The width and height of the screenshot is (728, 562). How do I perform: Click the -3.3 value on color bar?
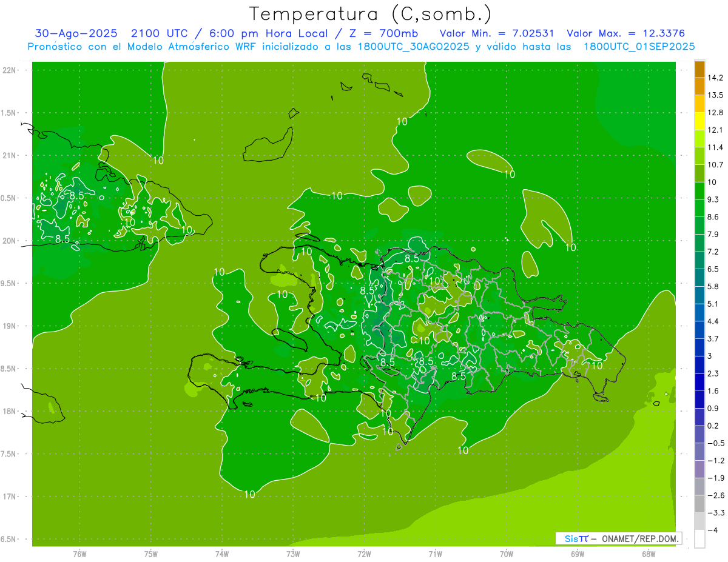pos(715,513)
